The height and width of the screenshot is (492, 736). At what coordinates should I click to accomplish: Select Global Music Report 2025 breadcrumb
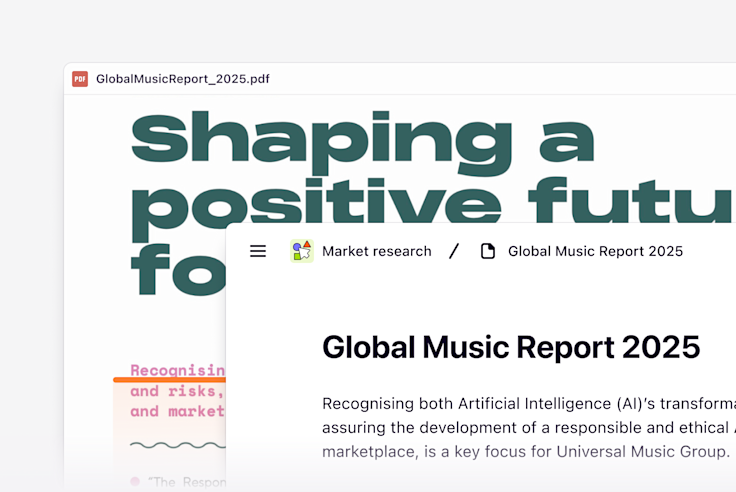(595, 251)
